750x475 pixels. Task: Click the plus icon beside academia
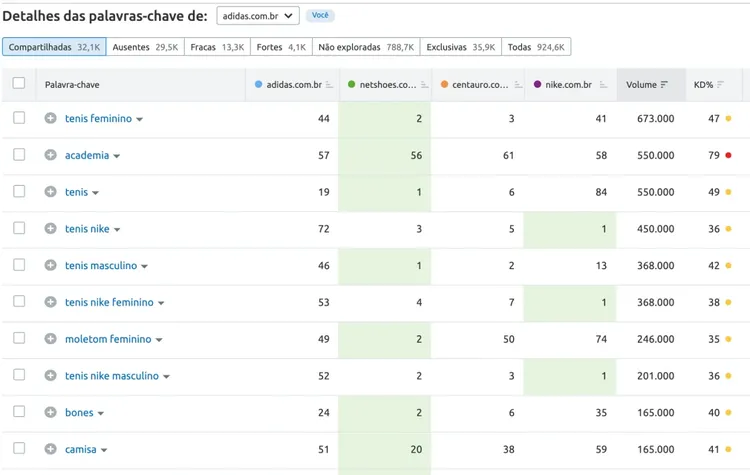[x=50, y=155]
